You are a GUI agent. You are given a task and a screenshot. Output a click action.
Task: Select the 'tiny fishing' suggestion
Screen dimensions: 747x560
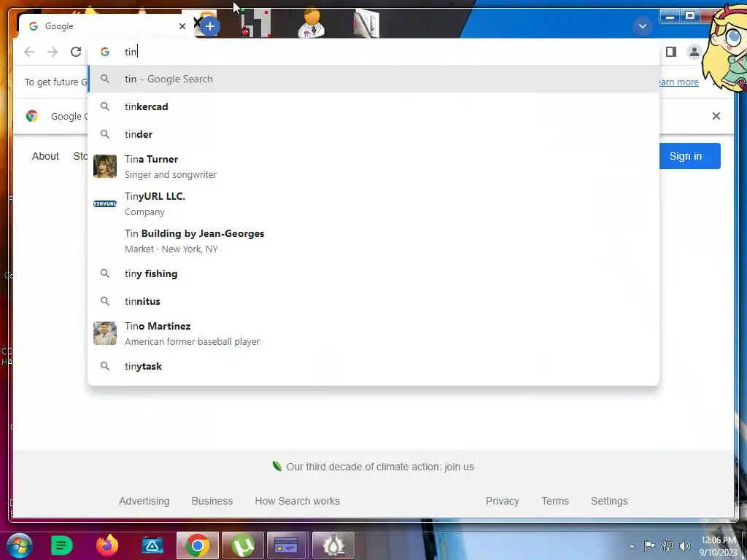click(373, 274)
